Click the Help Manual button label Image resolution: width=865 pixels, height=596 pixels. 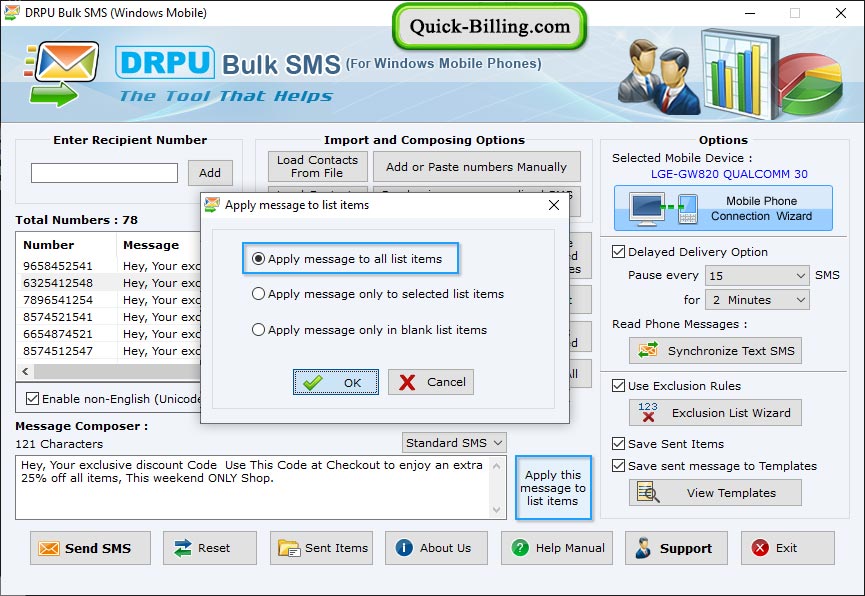(570, 548)
